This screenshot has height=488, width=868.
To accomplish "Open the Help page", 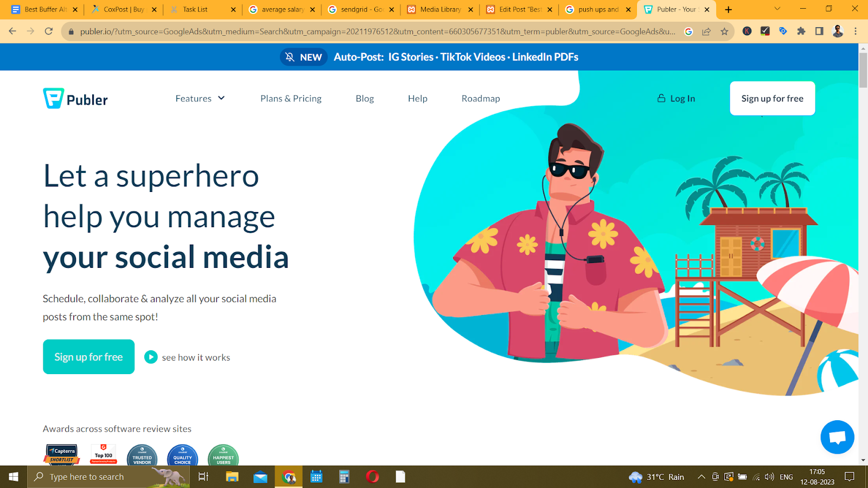I will [418, 98].
